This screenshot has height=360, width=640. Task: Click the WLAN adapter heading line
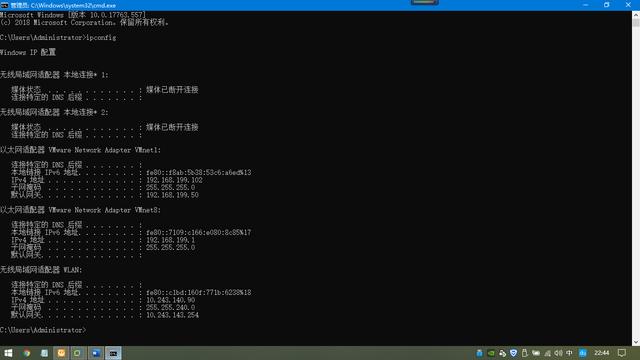(41, 270)
